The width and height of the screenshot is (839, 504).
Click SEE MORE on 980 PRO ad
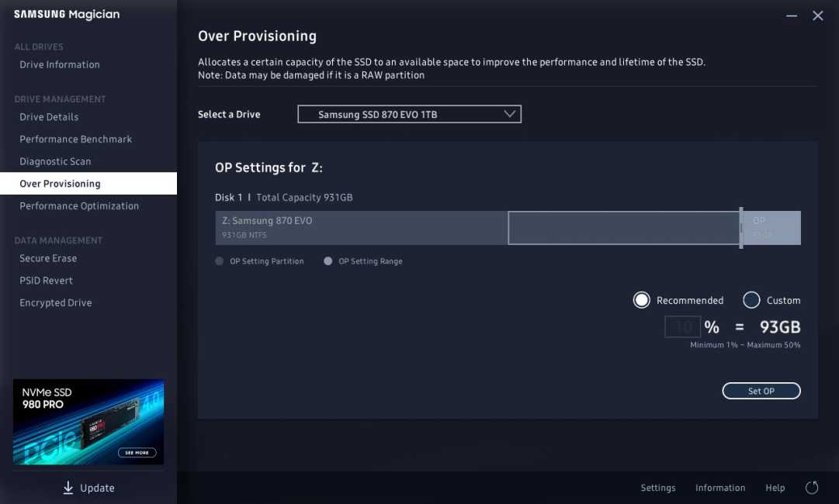(x=137, y=453)
